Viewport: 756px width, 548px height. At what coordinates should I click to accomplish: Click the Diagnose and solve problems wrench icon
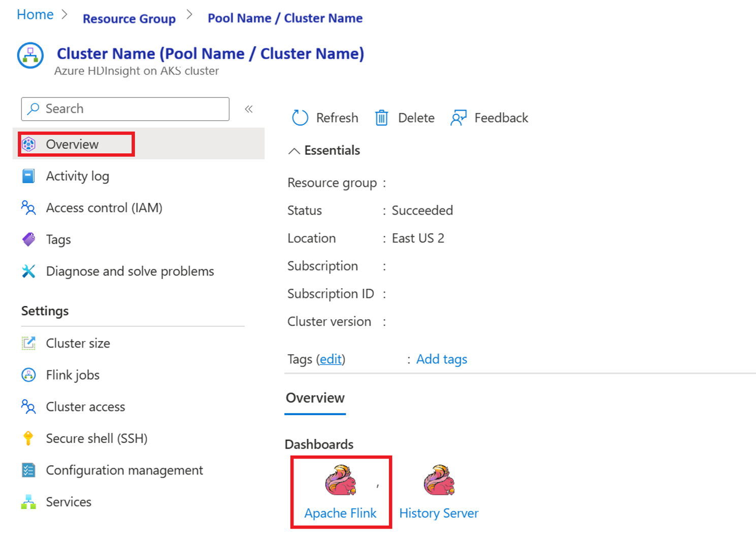(x=29, y=271)
